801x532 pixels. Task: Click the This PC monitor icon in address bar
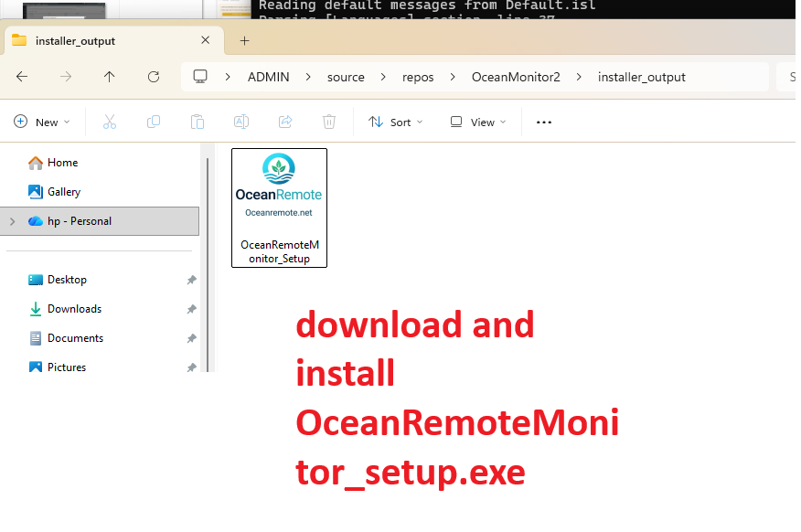199,77
